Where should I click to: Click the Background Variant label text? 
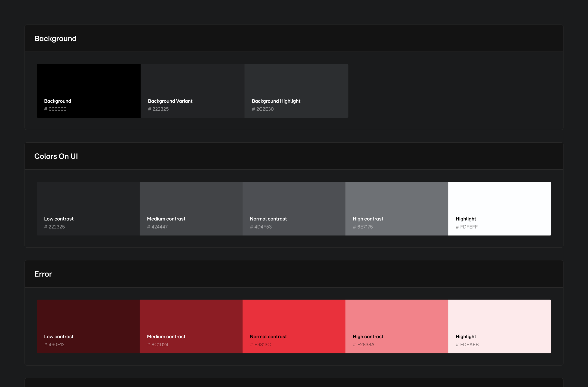170,101
